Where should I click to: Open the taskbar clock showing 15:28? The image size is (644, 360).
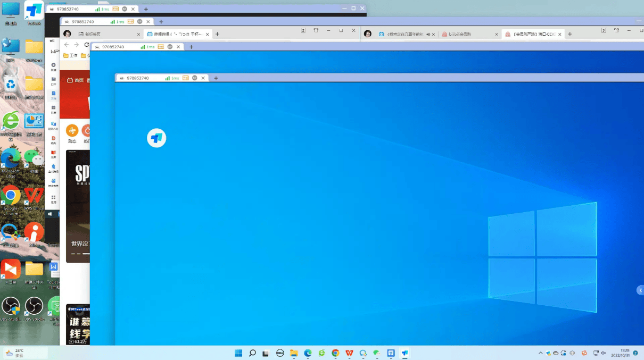[x=624, y=353]
